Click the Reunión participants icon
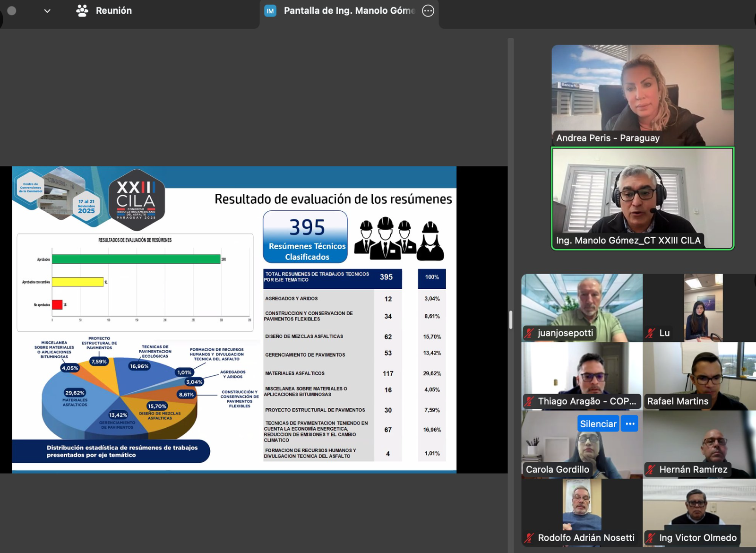Viewport: 756px width, 553px height. tap(82, 11)
